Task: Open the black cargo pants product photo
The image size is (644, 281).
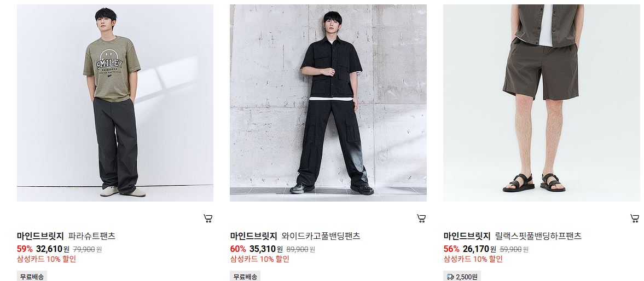Action: click(328, 103)
